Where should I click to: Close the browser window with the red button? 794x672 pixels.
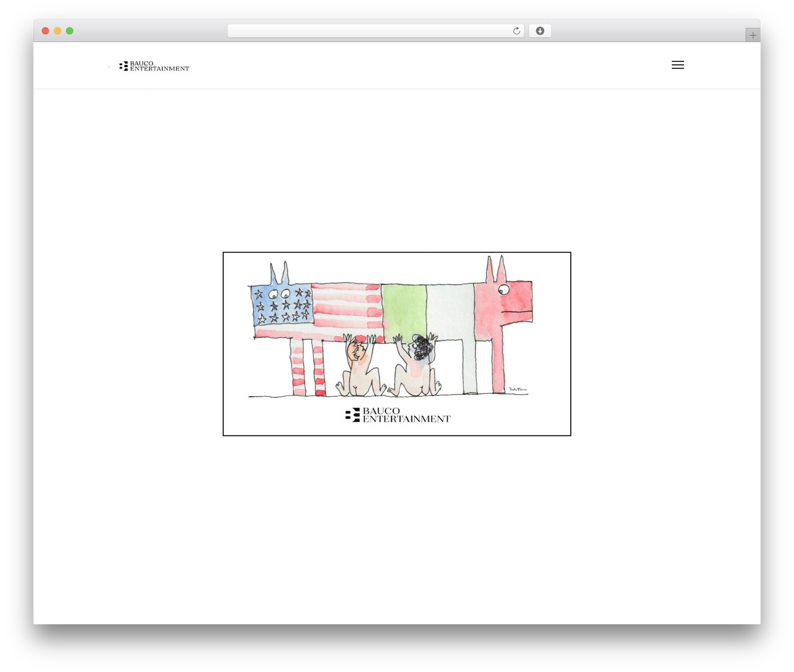click(45, 31)
